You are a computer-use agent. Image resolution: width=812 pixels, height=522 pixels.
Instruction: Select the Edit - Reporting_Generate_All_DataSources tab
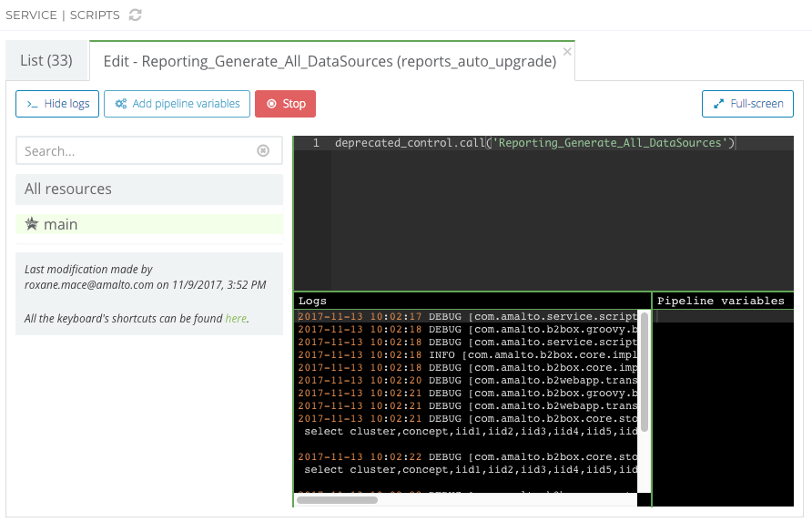coord(330,61)
